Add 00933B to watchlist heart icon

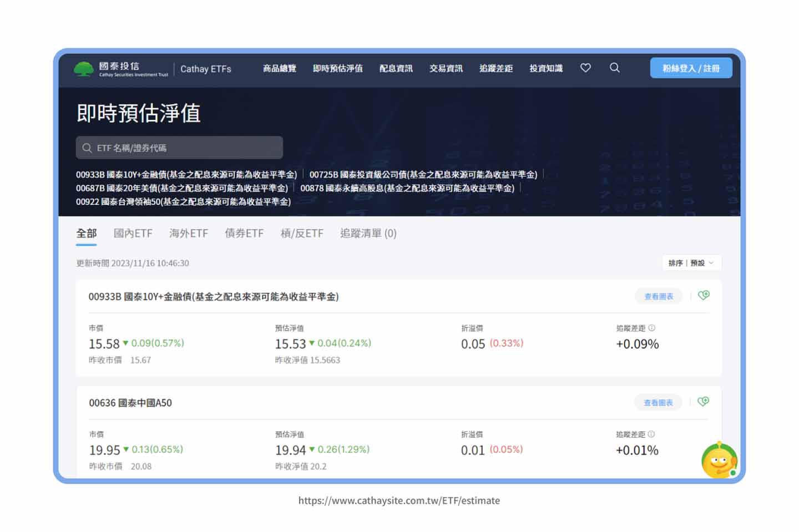pos(704,296)
